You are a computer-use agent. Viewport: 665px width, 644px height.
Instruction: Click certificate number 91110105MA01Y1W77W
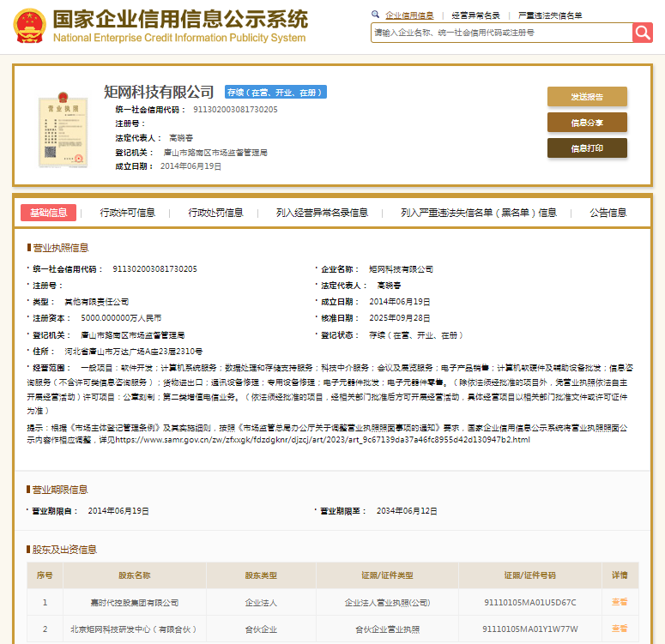(530, 629)
